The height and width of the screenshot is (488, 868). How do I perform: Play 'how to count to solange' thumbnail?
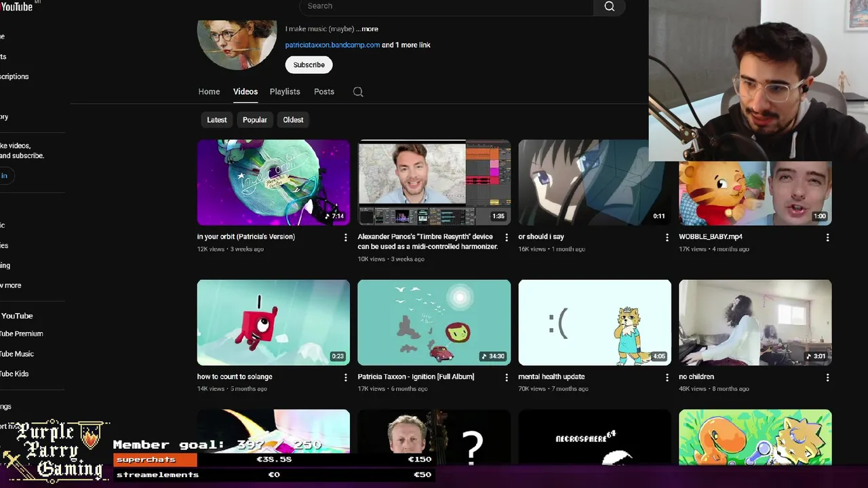pyautogui.click(x=273, y=323)
